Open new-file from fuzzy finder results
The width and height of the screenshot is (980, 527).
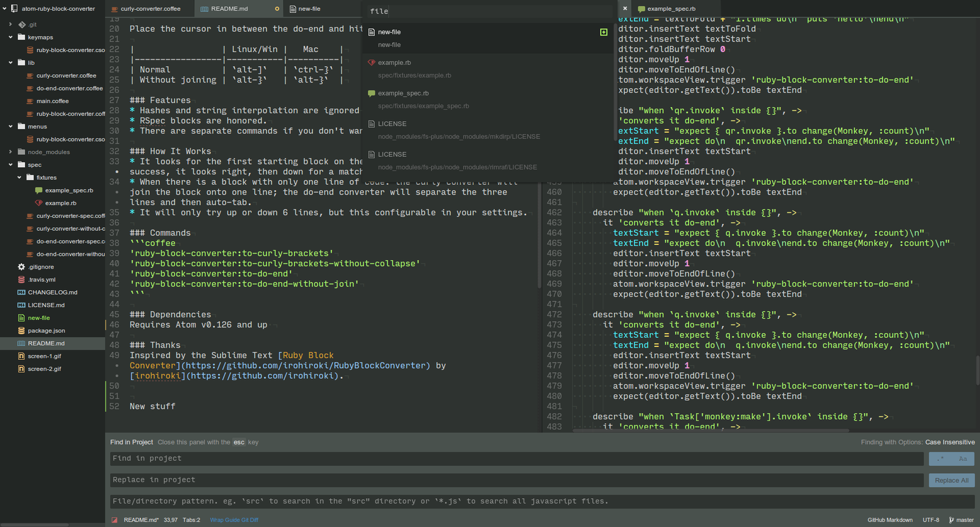[488, 38]
